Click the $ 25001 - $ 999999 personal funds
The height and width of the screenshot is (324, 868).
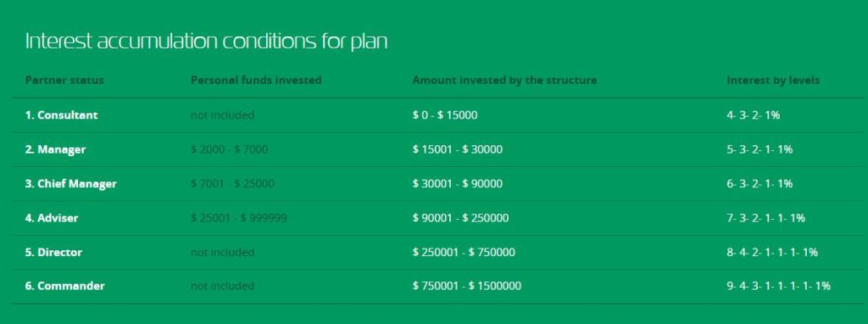pos(238,218)
